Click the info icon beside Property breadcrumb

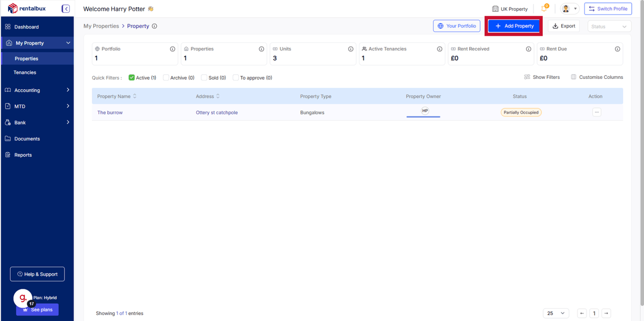click(x=155, y=26)
